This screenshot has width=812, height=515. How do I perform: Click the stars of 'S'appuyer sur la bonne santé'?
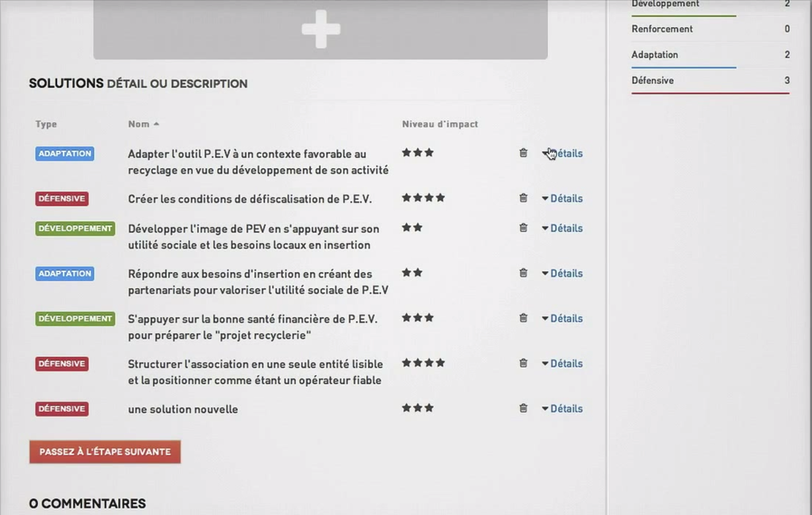coord(418,317)
